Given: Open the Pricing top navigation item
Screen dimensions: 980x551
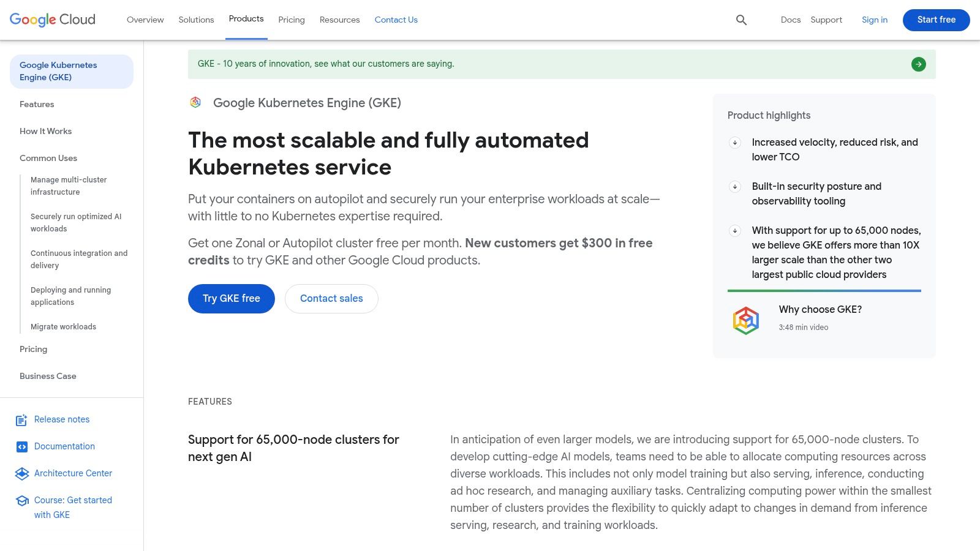Looking at the screenshot, I should click(292, 20).
